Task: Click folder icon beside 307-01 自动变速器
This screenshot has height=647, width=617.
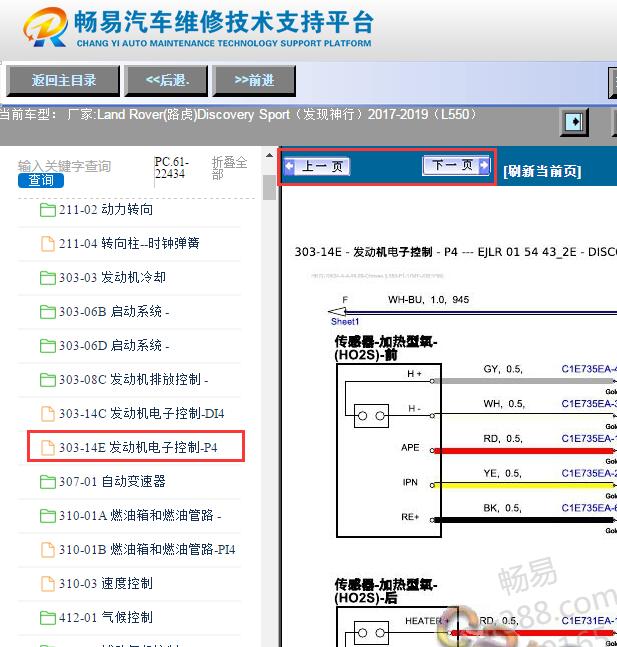Action: 48,482
